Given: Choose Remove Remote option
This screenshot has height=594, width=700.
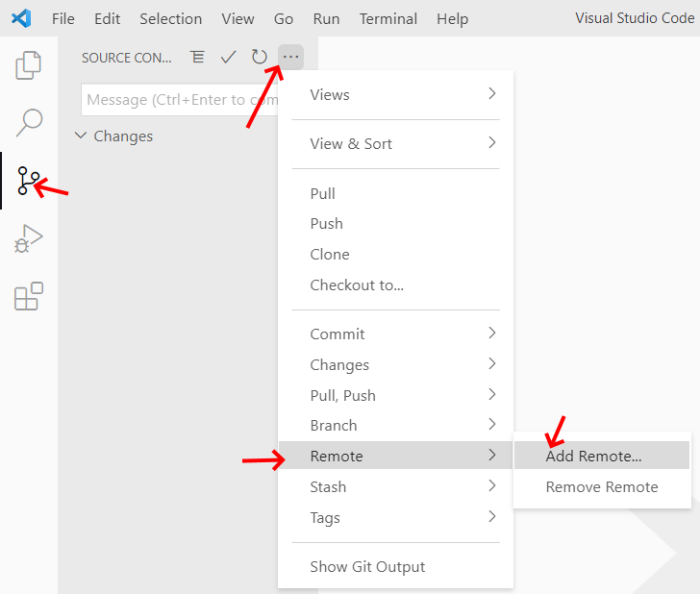Looking at the screenshot, I should [601, 486].
